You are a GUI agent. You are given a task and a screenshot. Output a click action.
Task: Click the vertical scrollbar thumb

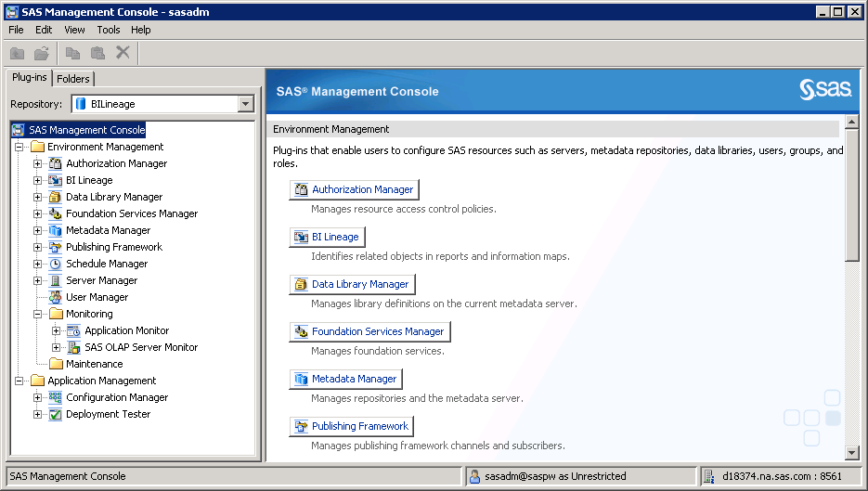click(x=852, y=194)
